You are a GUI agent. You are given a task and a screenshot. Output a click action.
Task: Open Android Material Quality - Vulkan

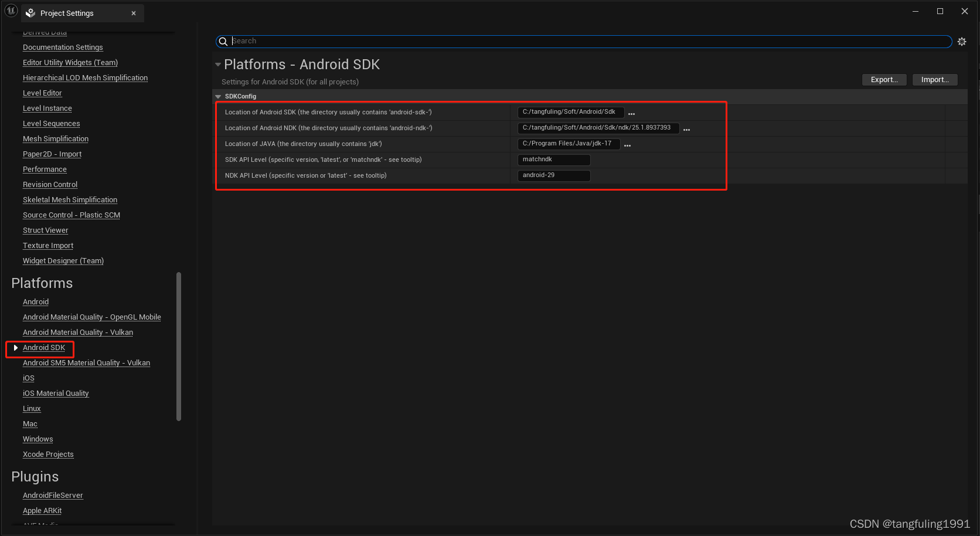tap(78, 333)
